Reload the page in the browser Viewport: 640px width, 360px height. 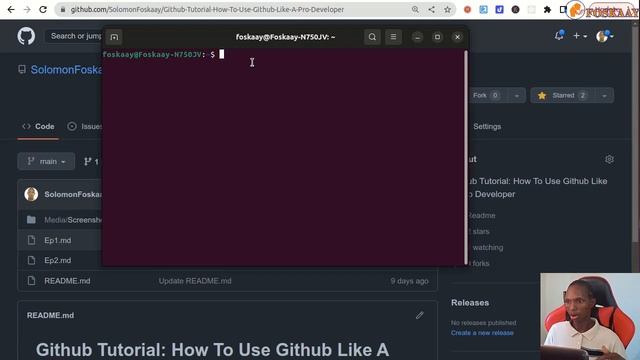(x=43, y=9)
